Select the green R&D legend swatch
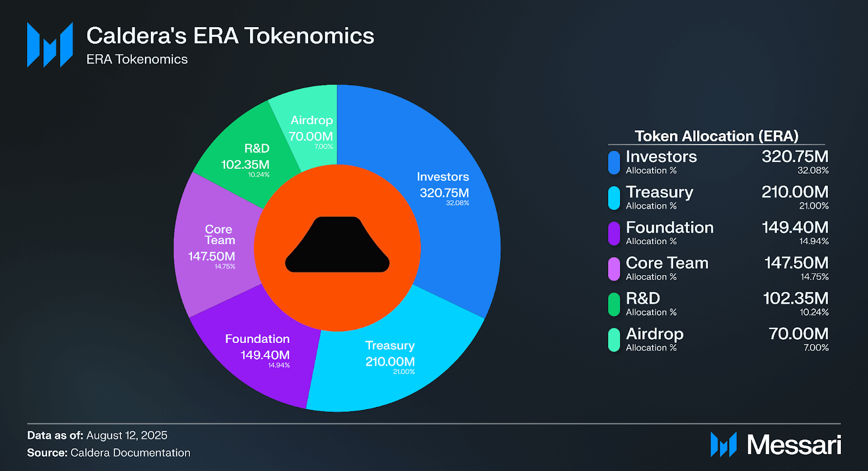This screenshot has width=868, height=471. [614, 304]
